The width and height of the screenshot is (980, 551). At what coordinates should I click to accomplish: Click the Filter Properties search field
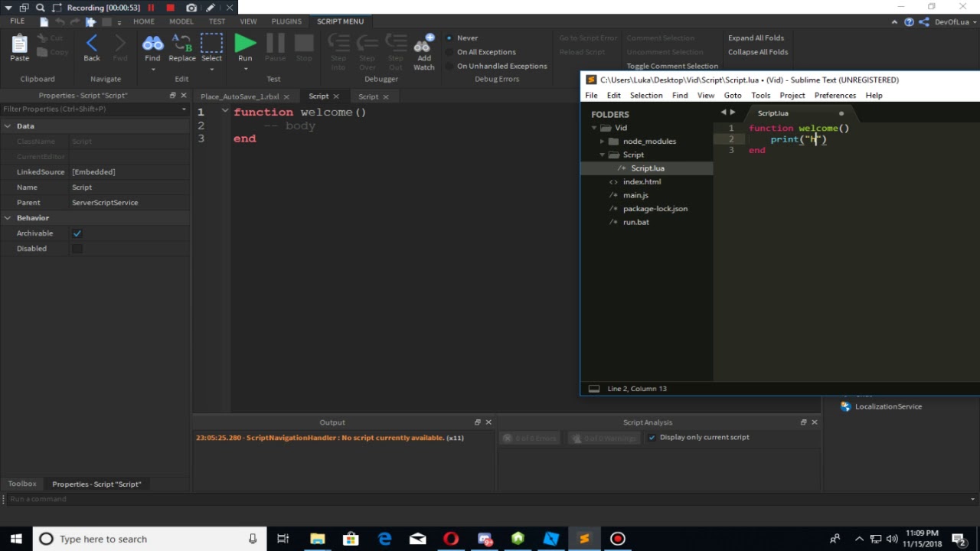click(x=95, y=109)
